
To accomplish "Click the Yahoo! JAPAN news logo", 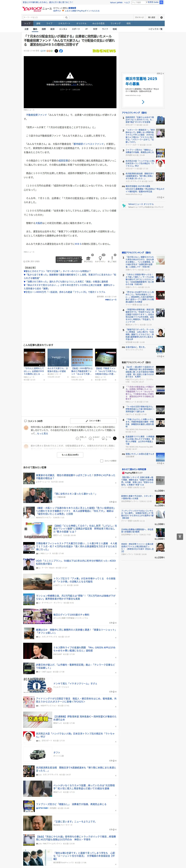I will click(37, 9).
